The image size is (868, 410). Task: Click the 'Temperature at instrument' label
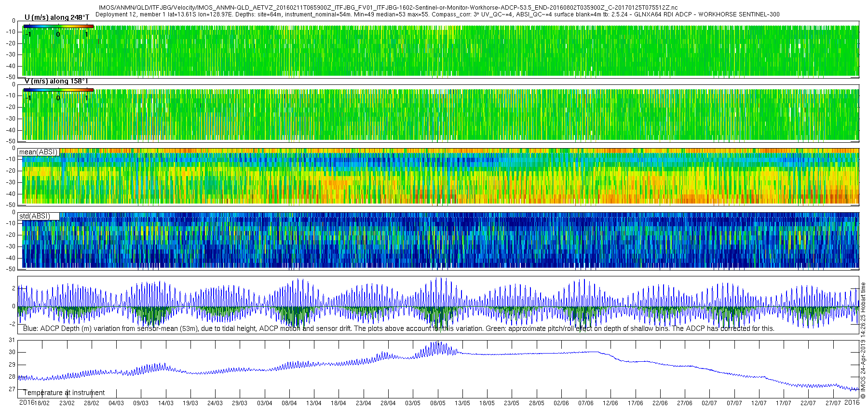64,393
